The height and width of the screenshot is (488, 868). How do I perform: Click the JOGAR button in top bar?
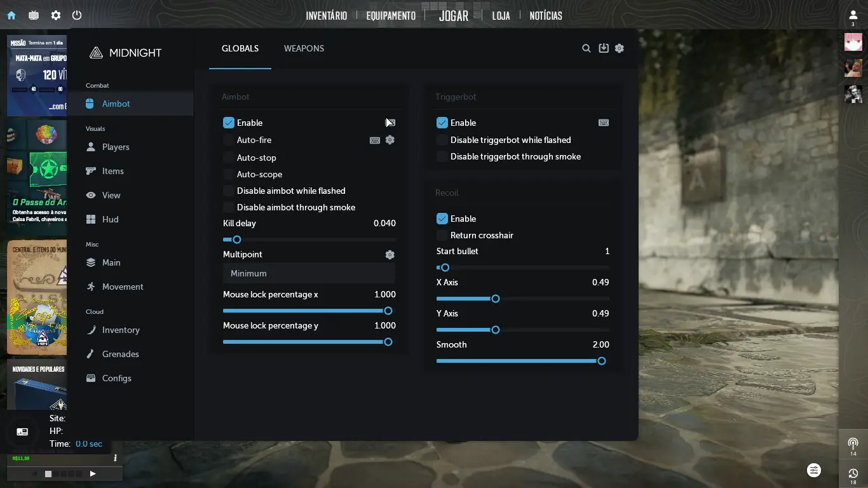point(454,16)
